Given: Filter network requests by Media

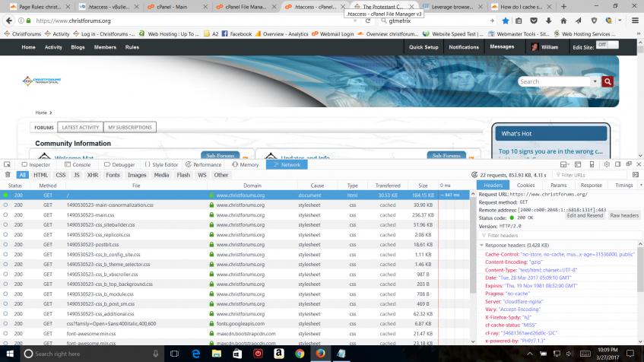Looking at the screenshot, I should coord(161,175).
